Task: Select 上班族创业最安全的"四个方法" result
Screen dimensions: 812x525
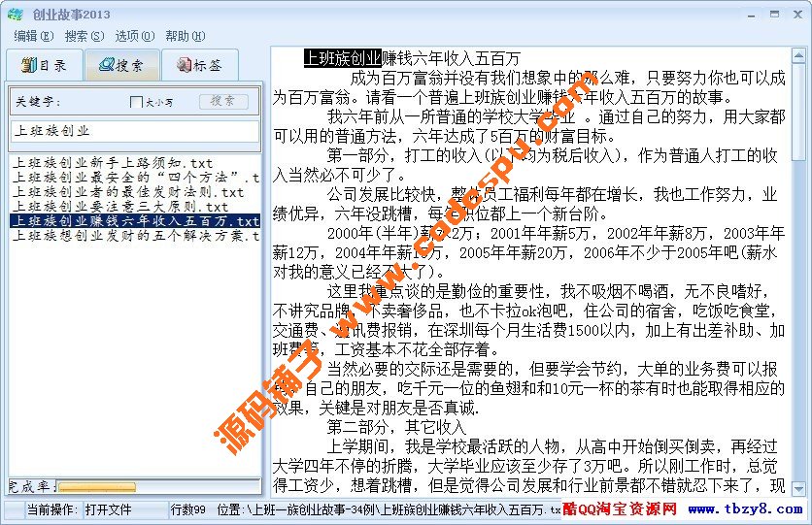Action: click(136, 178)
